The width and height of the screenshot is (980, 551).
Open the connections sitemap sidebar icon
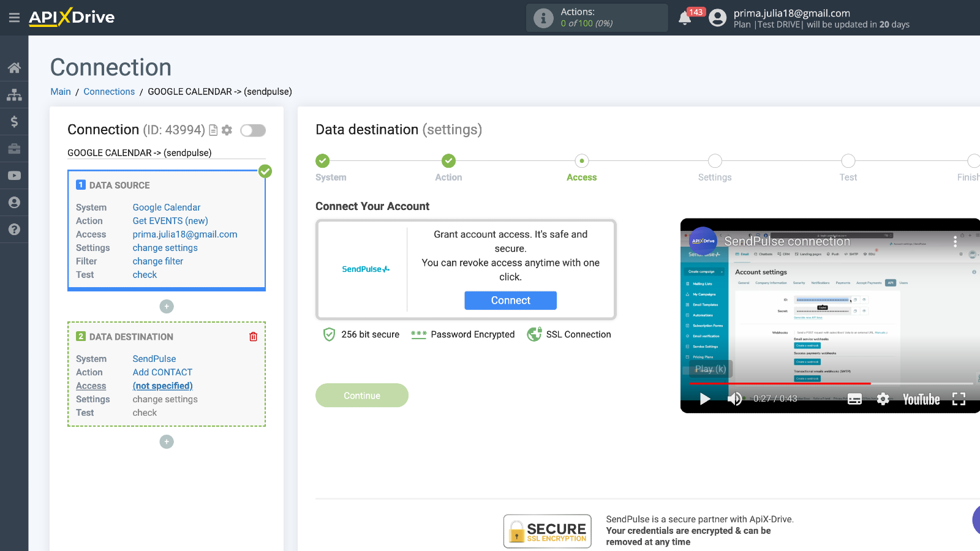(14, 95)
